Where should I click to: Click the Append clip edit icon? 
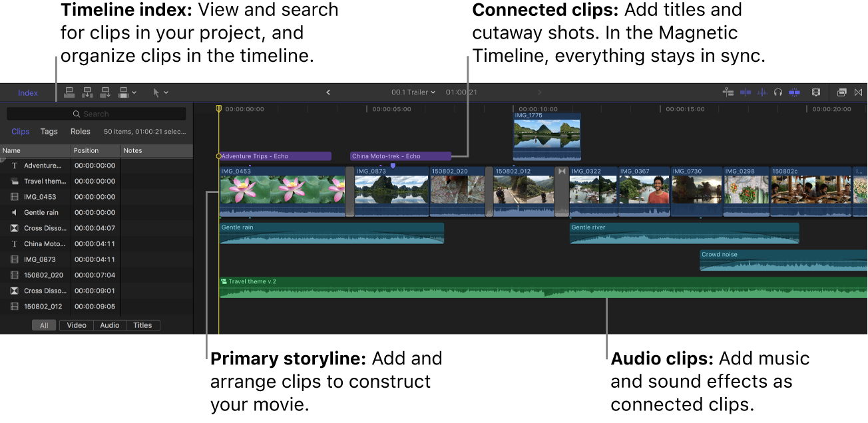(105, 92)
